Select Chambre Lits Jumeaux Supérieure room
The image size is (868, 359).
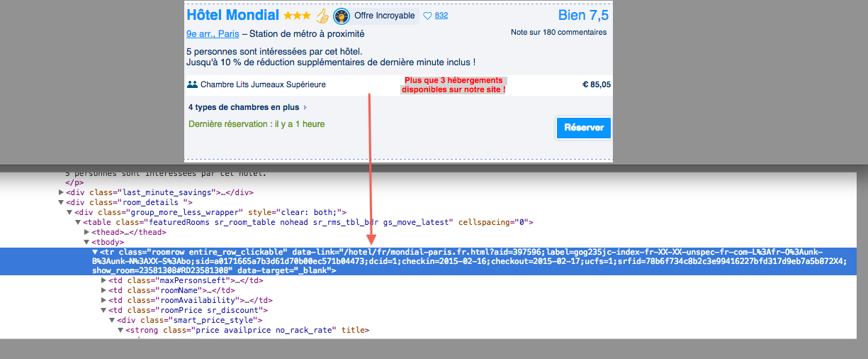pos(263,84)
